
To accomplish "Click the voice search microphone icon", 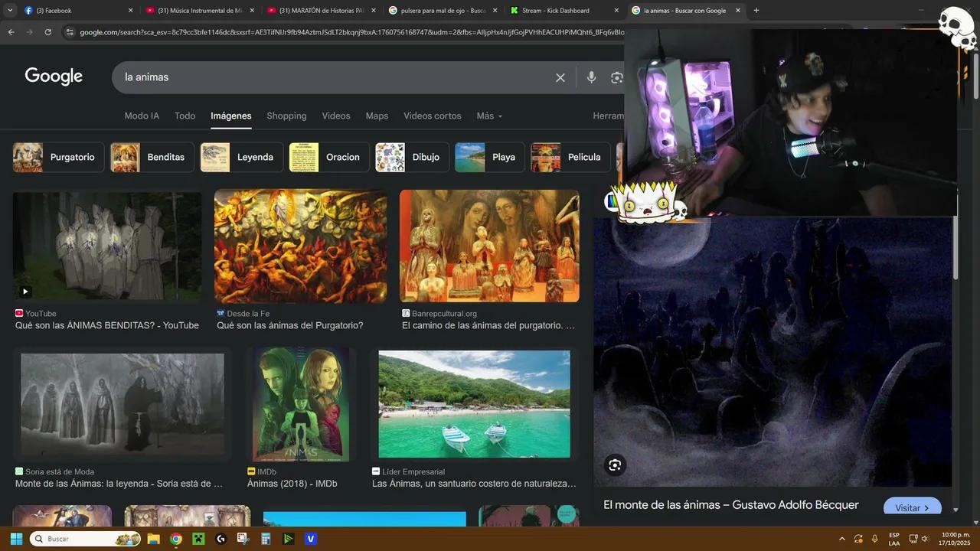I will (591, 77).
